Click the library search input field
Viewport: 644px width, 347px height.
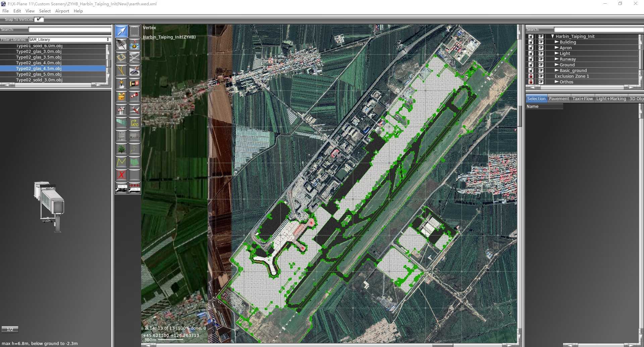click(69, 29)
